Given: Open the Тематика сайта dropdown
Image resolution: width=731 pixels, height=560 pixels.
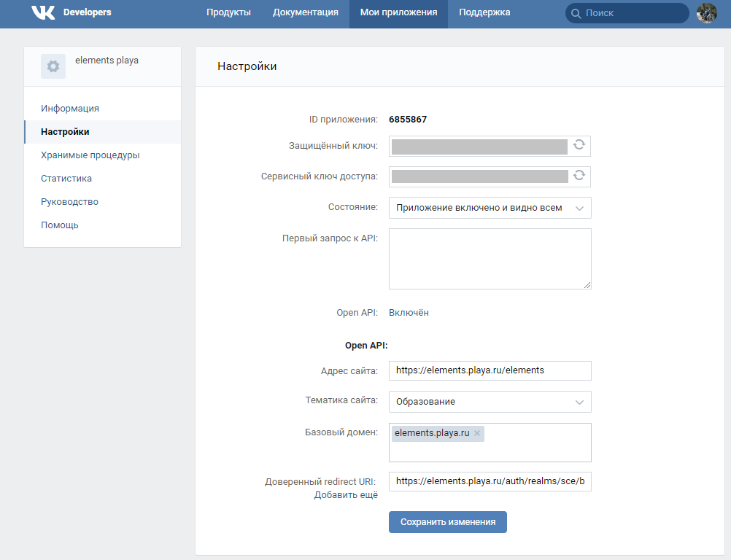Looking at the screenshot, I should click(490, 402).
